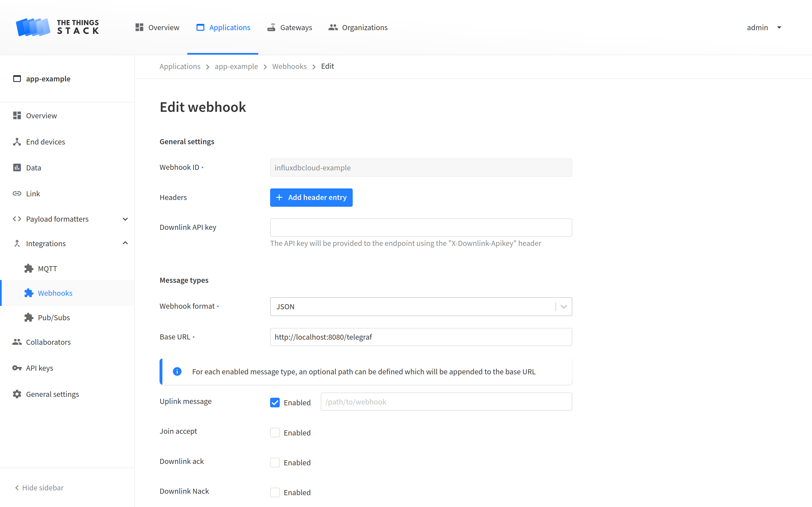
Task: Open the API keys section
Action: (x=39, y=368)
